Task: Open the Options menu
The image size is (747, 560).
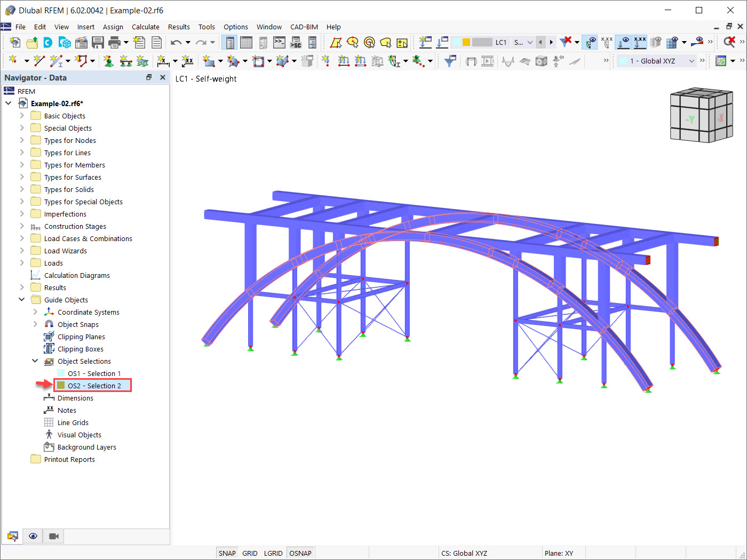Action: coord(236,27)
